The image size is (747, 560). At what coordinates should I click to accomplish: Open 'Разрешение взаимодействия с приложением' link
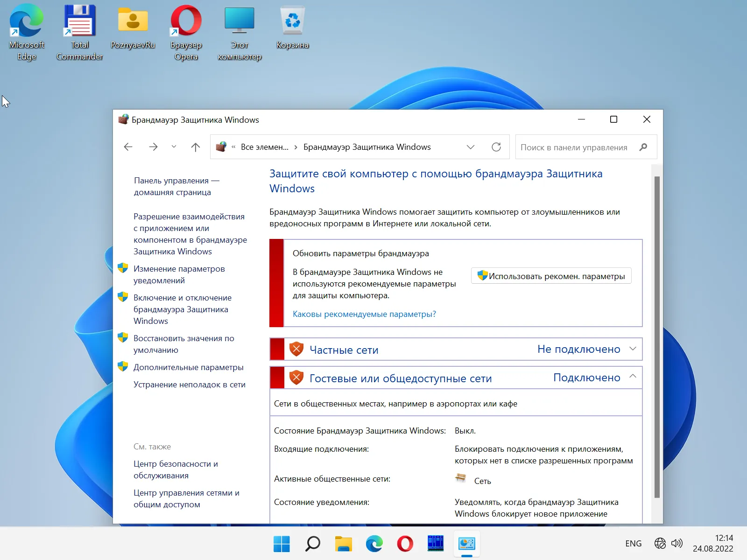190,234
